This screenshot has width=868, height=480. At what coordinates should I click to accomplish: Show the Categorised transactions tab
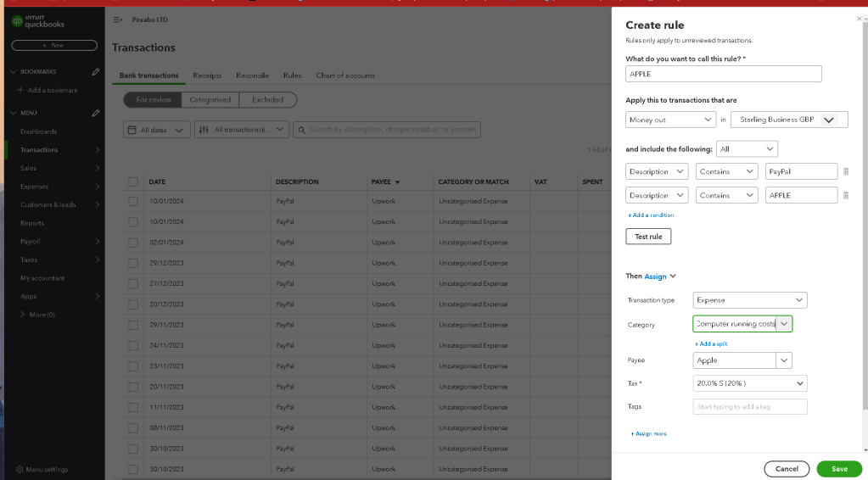[x=210, y=100]
